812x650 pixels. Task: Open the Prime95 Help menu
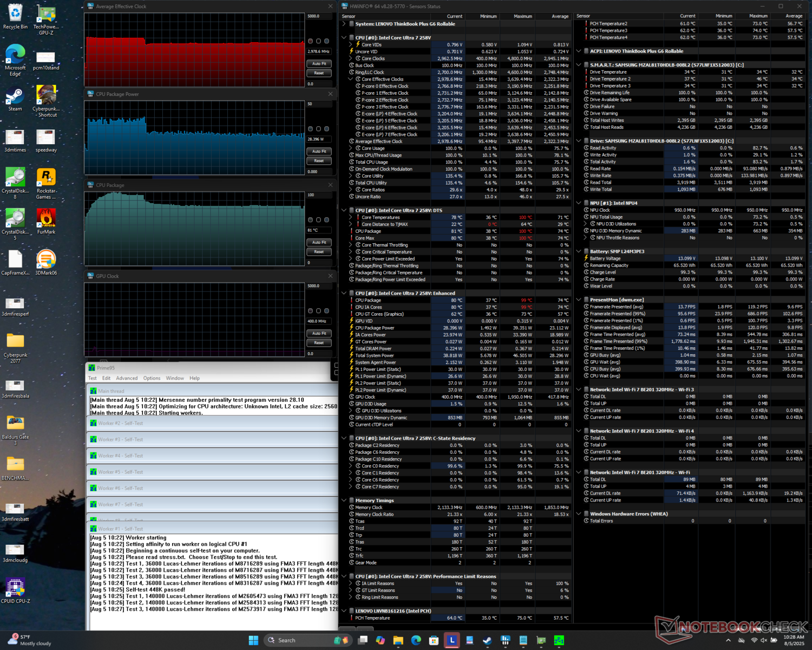194,378
